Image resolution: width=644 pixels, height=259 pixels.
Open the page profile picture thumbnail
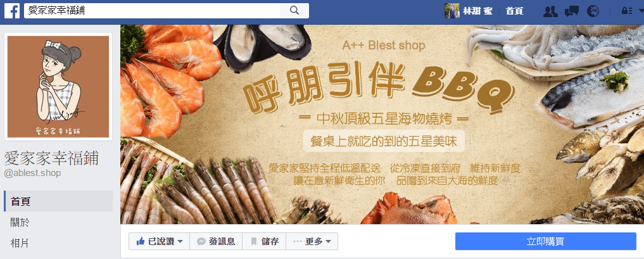point(58,87)
